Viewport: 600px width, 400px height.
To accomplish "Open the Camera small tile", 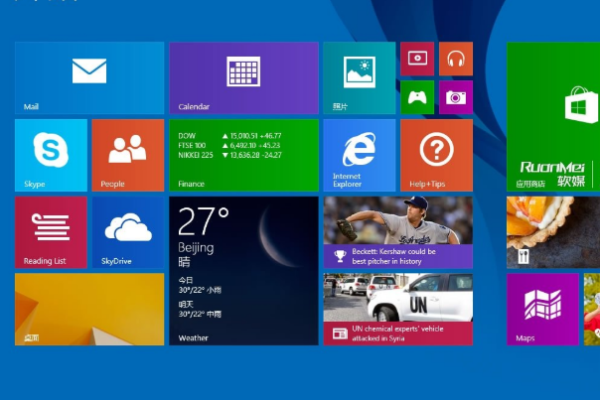I will click(x=456, y=97).
